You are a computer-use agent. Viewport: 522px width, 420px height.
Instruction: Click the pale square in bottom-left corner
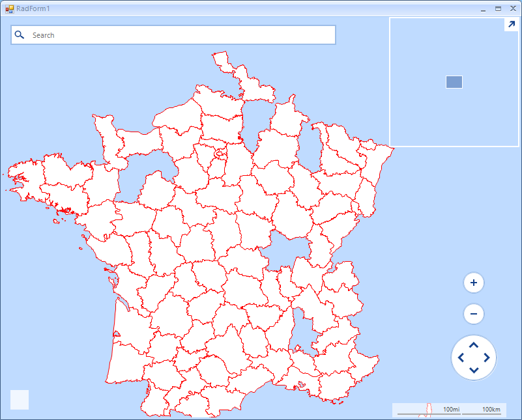pyautogui.click(x=20, y=400)
